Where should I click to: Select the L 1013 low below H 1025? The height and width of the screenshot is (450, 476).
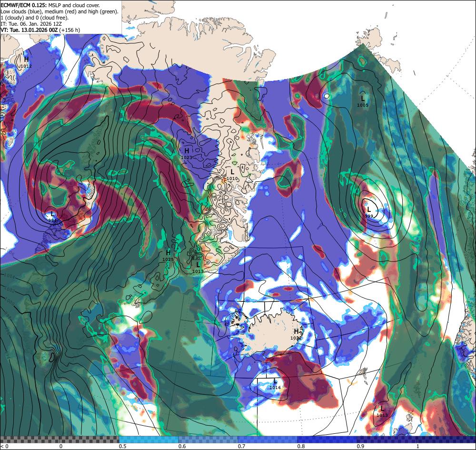[x=198, y=268]
